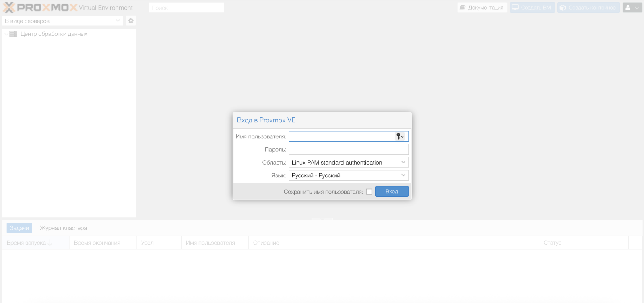Screen dimensions: 644x303
Task: Open the user account menu icon
Action: point(632,8)
